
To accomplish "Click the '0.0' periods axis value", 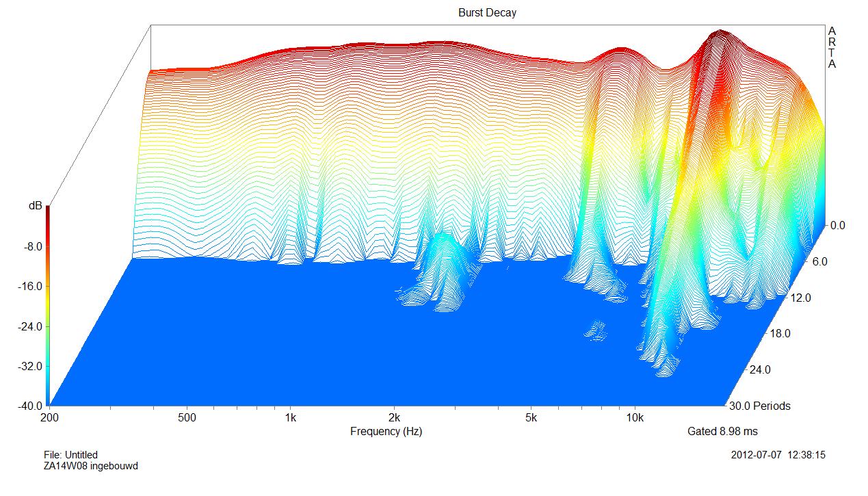I will pos(838,226).
